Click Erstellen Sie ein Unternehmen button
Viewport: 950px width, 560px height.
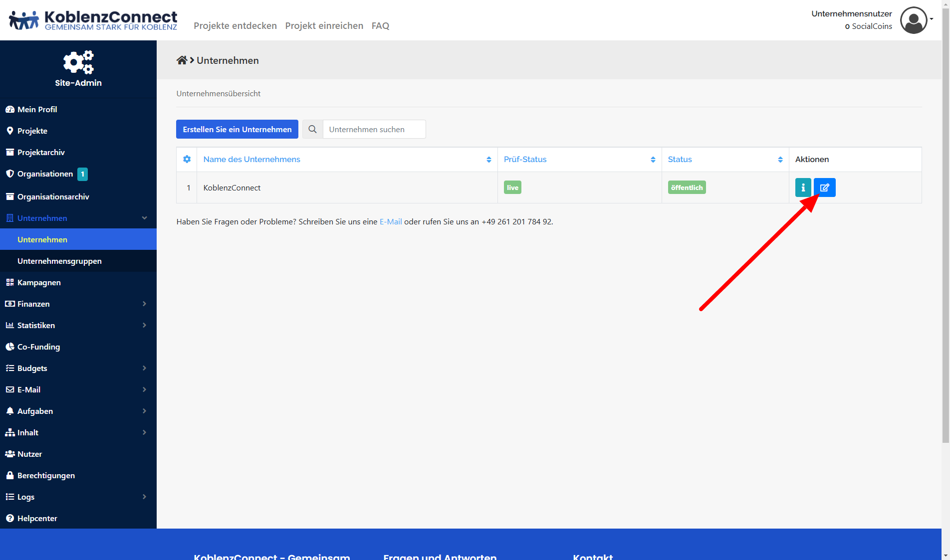[x=237, y=129]
